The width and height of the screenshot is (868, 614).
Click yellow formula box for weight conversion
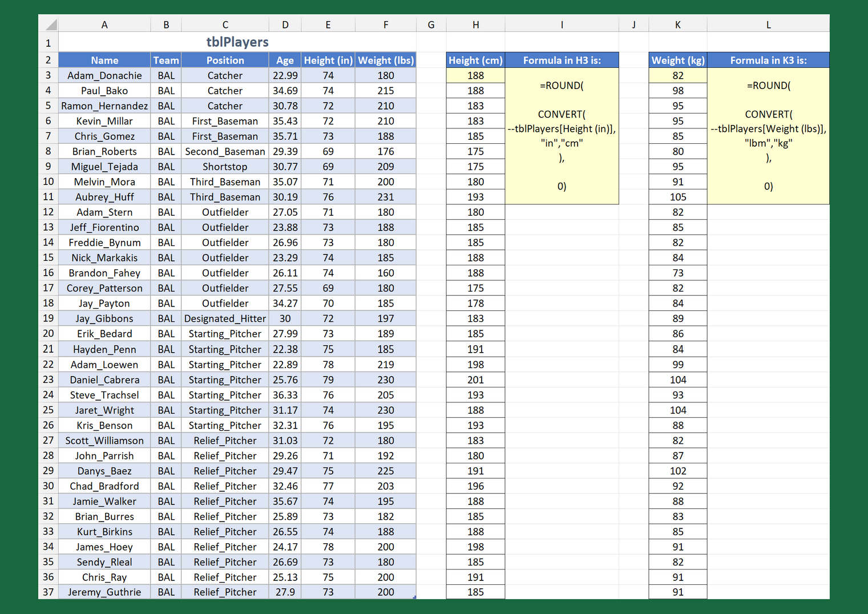point(768,136)
